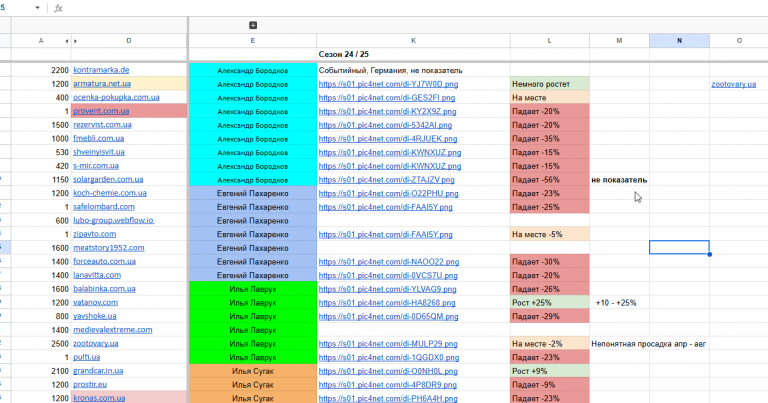Open the provent.com.ua link in red cell

point(101,111)
